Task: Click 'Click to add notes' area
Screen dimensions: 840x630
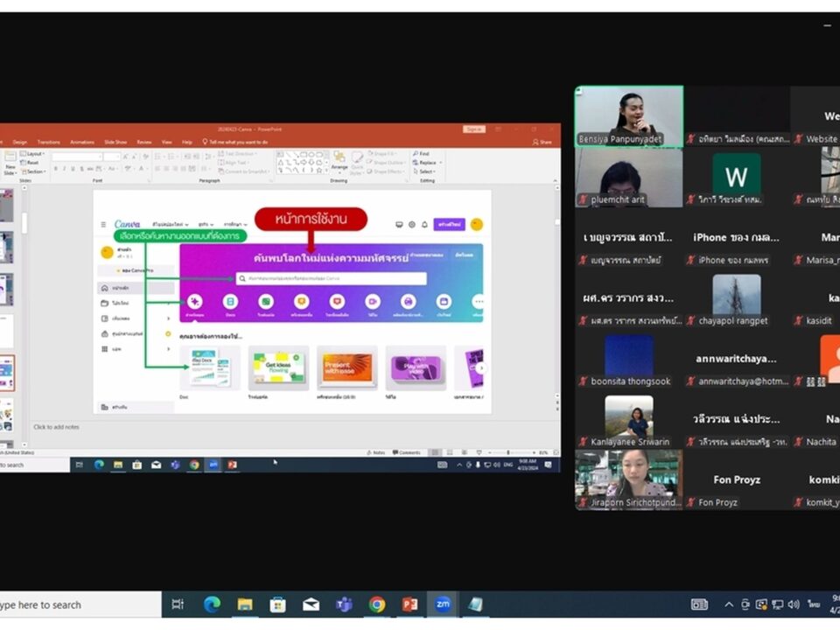Action: [56, 427]
